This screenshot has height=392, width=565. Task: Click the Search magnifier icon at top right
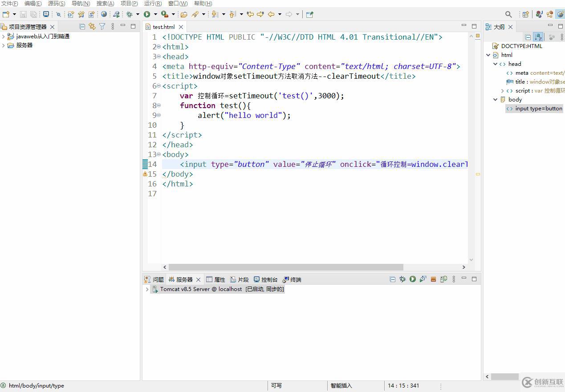pyautogui.click(x=508, y=14)
